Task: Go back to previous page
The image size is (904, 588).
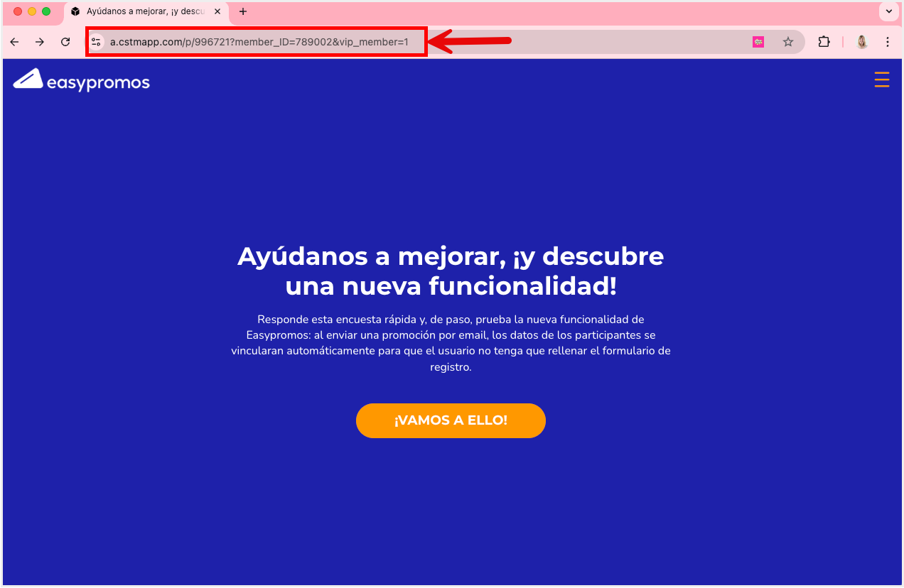Action: click(x=14, y=42)
